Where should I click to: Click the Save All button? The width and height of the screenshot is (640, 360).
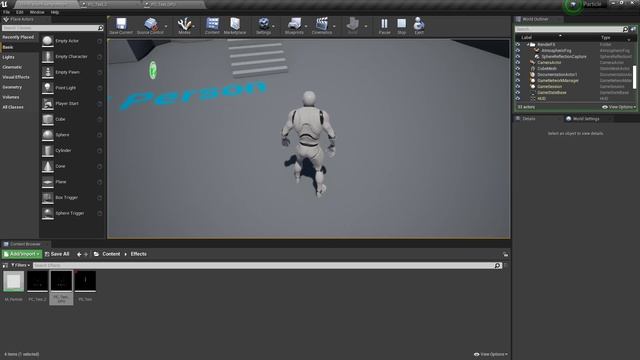pos(57,254)
